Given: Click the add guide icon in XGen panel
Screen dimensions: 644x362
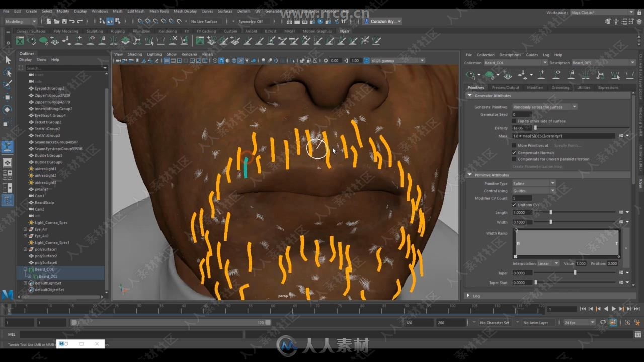Looking at the screenshot, I should pos(541,75).
